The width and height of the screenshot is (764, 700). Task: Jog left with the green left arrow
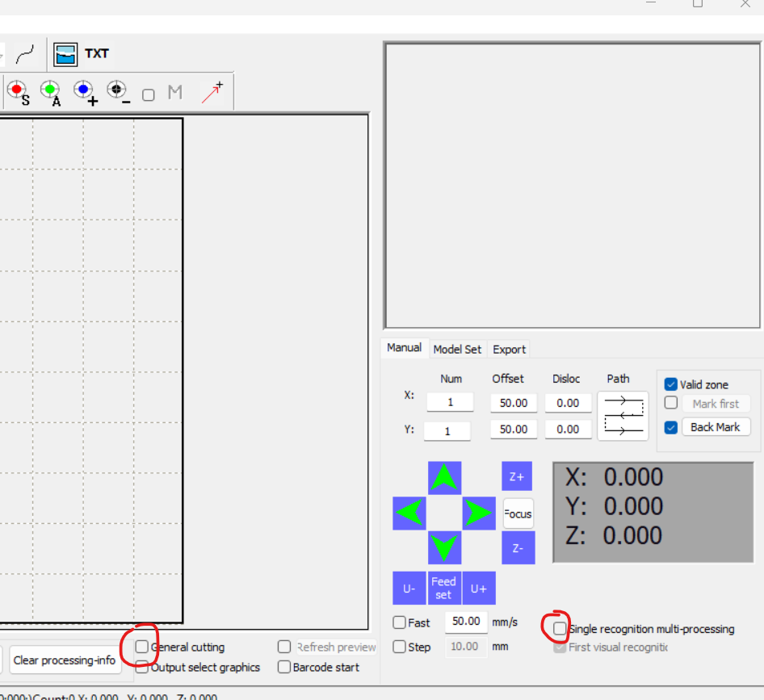pyautogui.click(x=409, y=513)
